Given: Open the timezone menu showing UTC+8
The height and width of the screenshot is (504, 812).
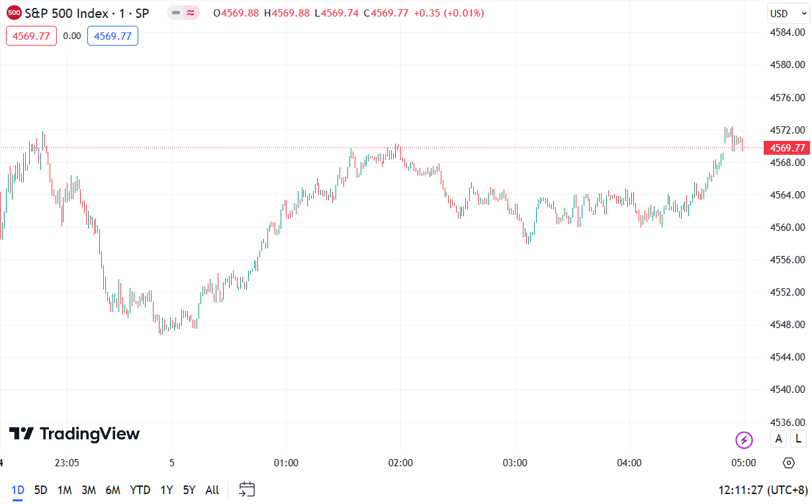Looking at the screenshot, I should pyautogui.click(x=763, y=490).
